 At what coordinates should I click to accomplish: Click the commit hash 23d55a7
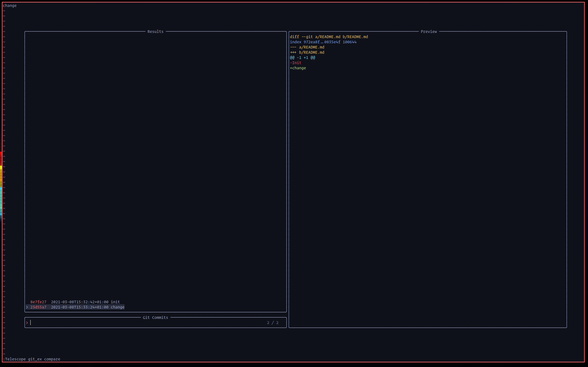[x=38, y=307]
